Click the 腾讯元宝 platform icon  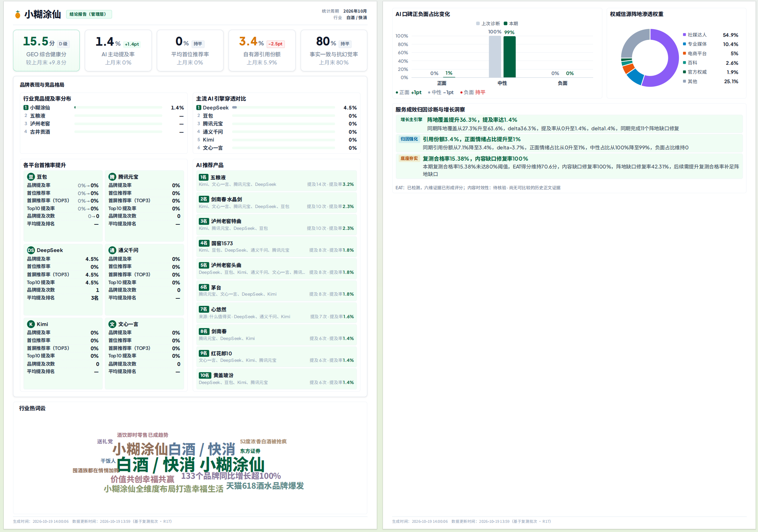coord(112,177)
